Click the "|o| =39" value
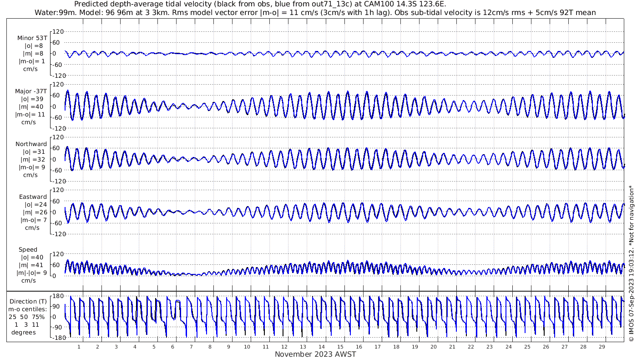This screenshot has width=637, height=364. click(32, 99)
